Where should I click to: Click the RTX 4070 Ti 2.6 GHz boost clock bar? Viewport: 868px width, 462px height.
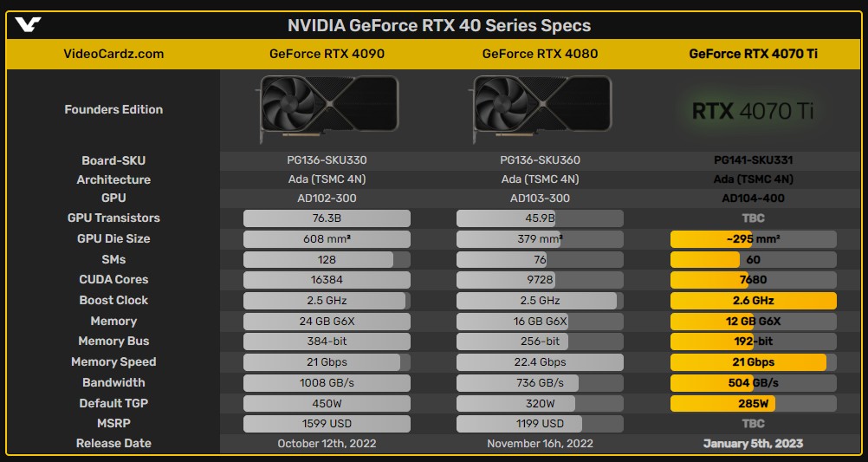point(754,300)
